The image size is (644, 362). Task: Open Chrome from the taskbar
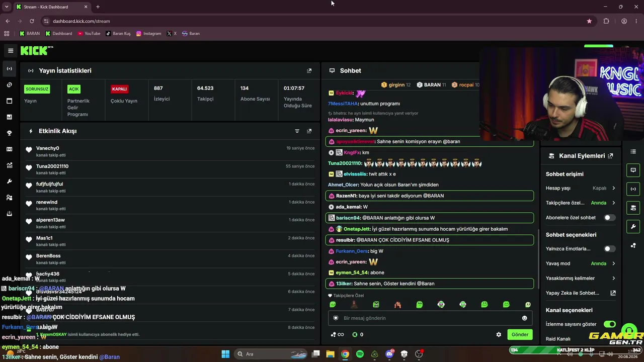345,354
